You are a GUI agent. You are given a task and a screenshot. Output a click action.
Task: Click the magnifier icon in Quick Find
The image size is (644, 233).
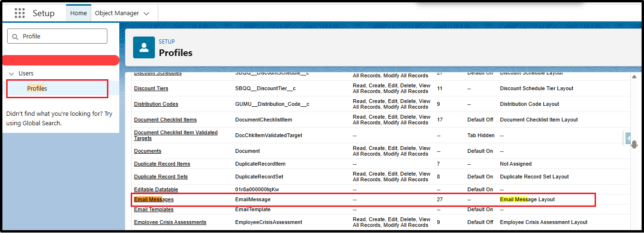tap(15, 37)
